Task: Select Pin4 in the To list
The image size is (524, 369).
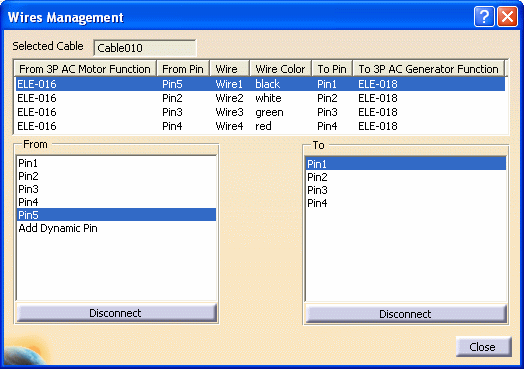Action: pos(406,203)
